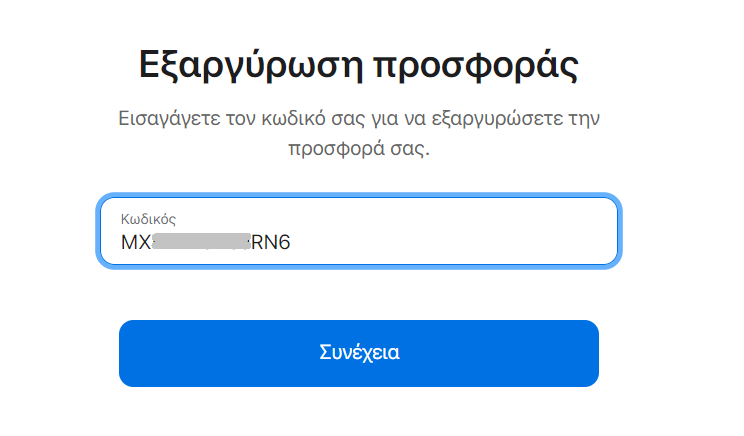Click the letter M starting the code
Screen dimensions: 744x436
coord(129,243)
